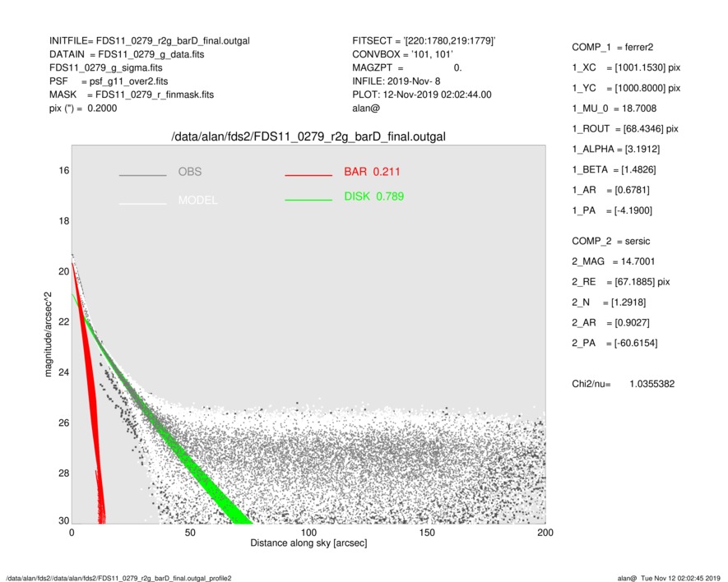Click the 1_YC = [1000.8000] pix value

pyautogui.click(x=626, y=88)
